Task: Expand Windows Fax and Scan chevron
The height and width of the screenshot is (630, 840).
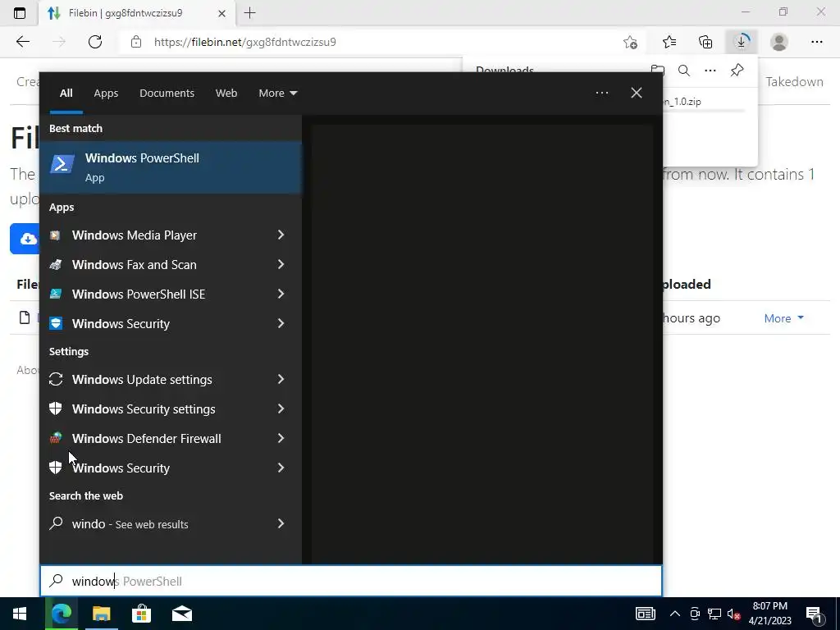Action: coord(281,264)
